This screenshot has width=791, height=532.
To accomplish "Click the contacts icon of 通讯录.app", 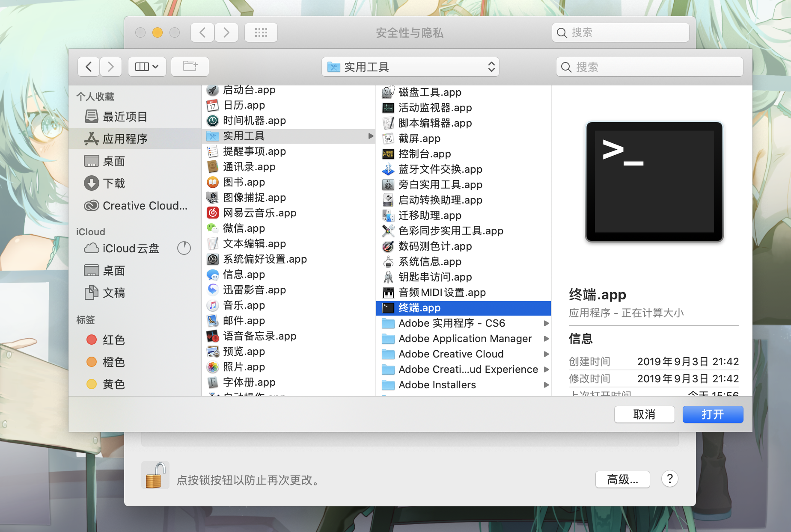I will coord(213,167).
